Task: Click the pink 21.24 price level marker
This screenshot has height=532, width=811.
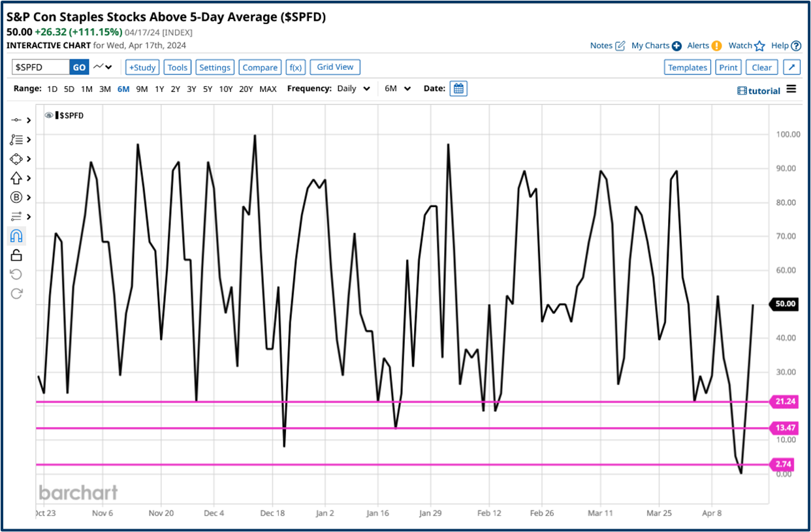Action: 784,401
